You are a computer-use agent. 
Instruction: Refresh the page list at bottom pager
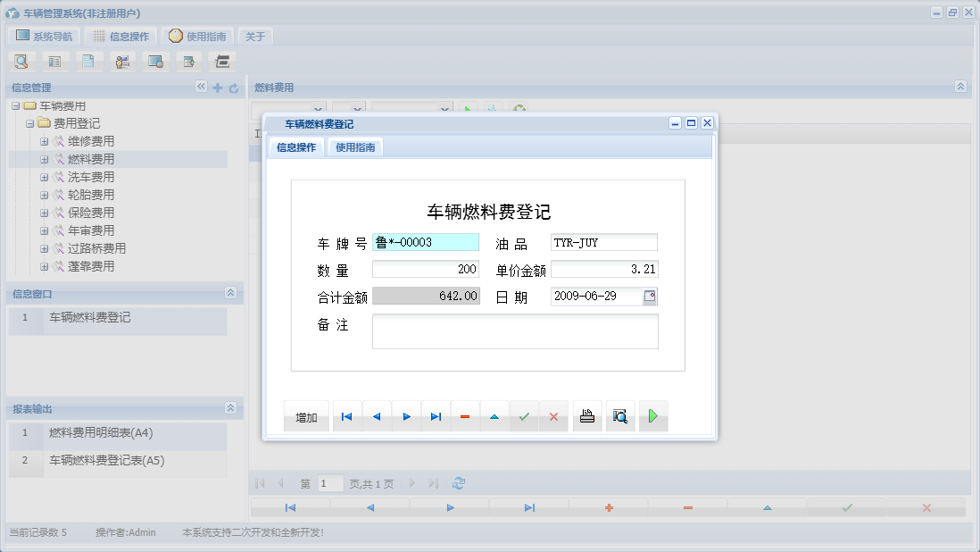(458, 482)
